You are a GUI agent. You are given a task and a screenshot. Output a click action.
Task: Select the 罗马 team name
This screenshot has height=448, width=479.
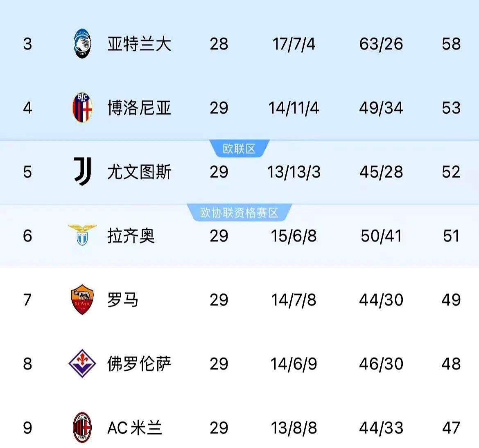[123, 300]
